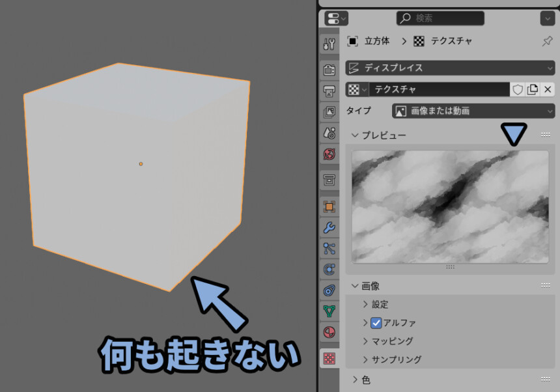Toggle the pin icon in the breadcrumb
Image resolution: width=560 pixels, height=392 pixels.
point(547,41)
